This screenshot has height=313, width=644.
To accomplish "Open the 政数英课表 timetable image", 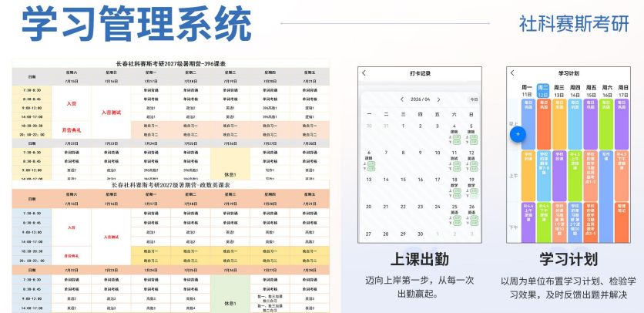I will [171, 247].
